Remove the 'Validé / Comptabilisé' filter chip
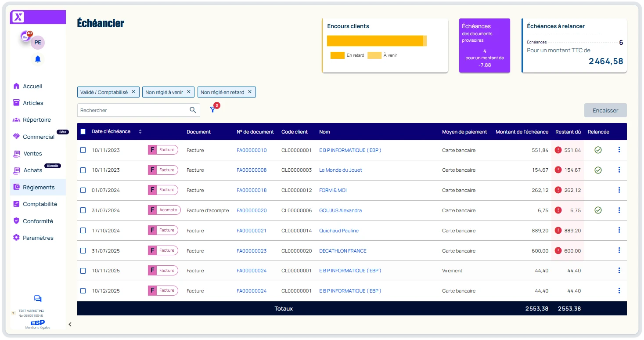Screen dimensions: 644x340 [x=133, y=92]
